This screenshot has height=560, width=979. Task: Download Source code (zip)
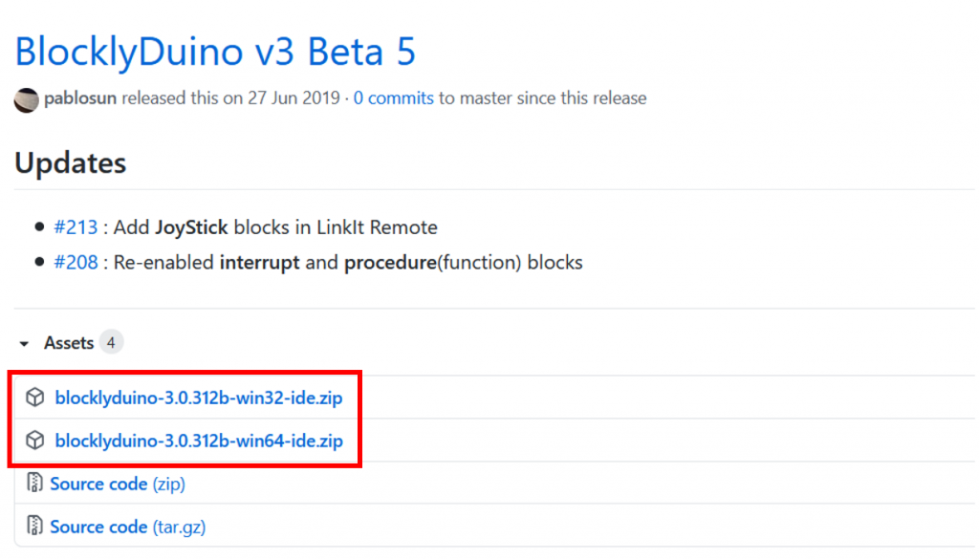click(118, 484)
